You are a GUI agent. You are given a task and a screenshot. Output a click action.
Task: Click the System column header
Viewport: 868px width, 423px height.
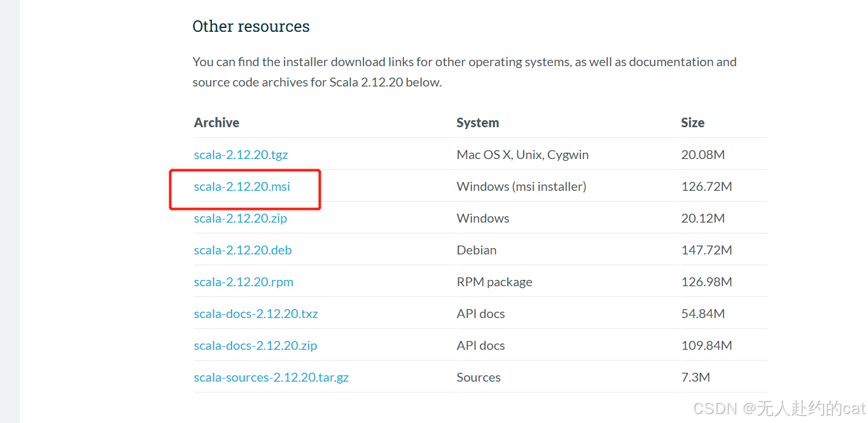[x=478, y=123]
